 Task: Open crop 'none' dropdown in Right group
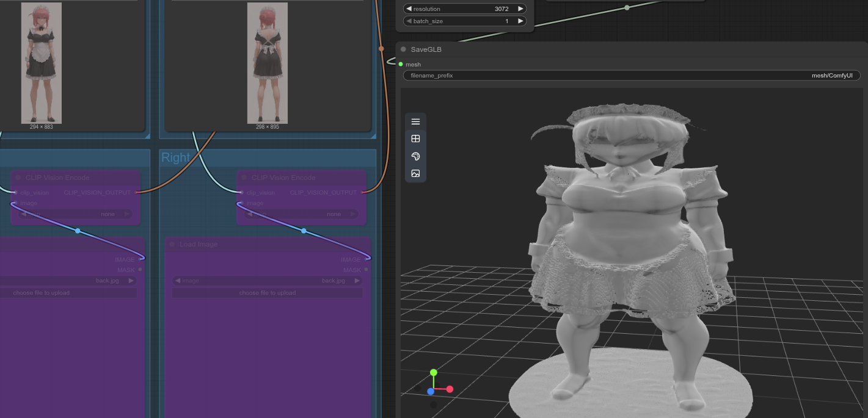[302, 214]
